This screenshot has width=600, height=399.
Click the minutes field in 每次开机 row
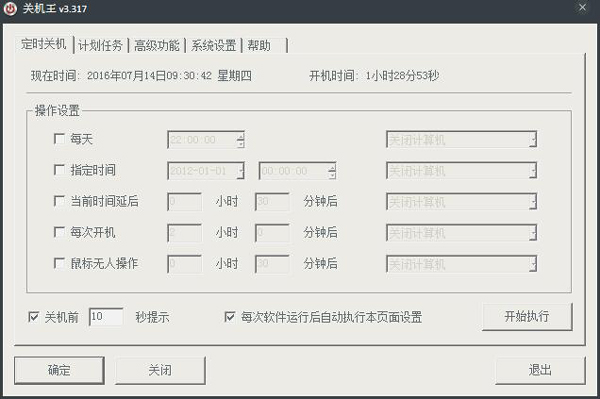[272, 233]
